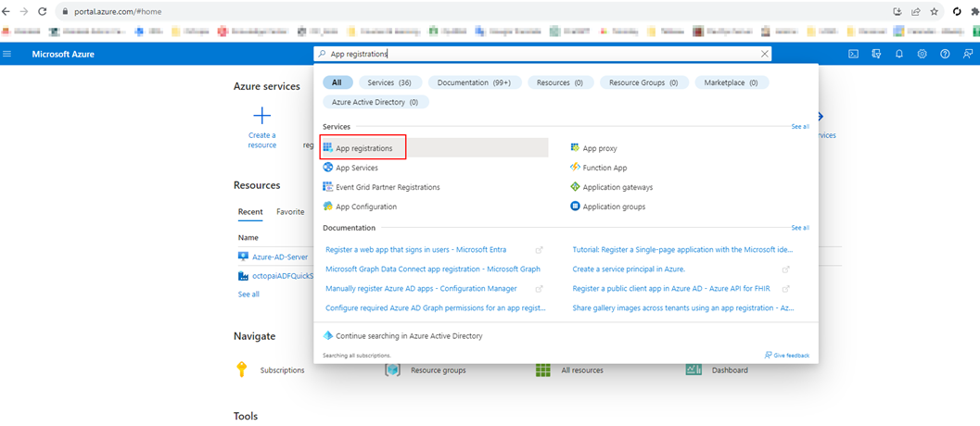Filter results by Marketplace (0)
Viewport: 980px width, 426px height.
731,82
